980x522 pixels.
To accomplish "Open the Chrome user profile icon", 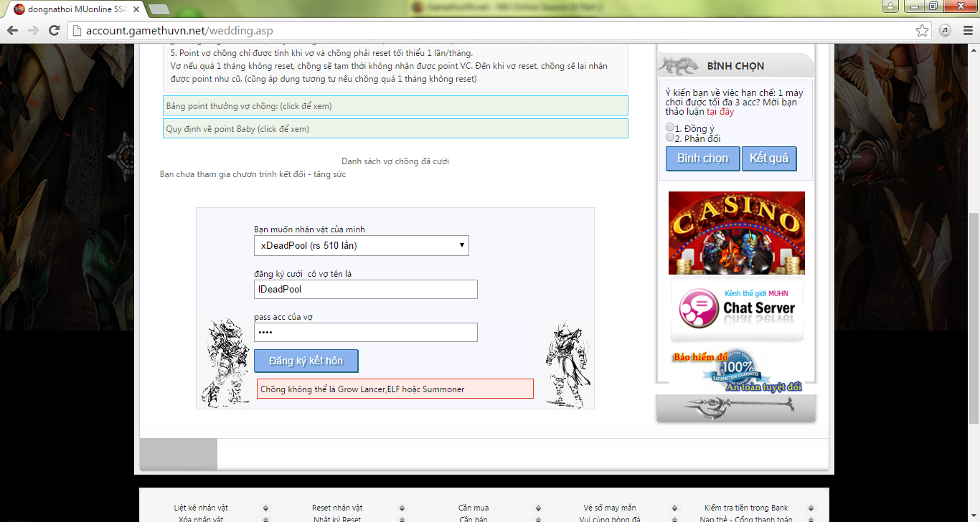I will pyautogui.click(x=890, y=6).
